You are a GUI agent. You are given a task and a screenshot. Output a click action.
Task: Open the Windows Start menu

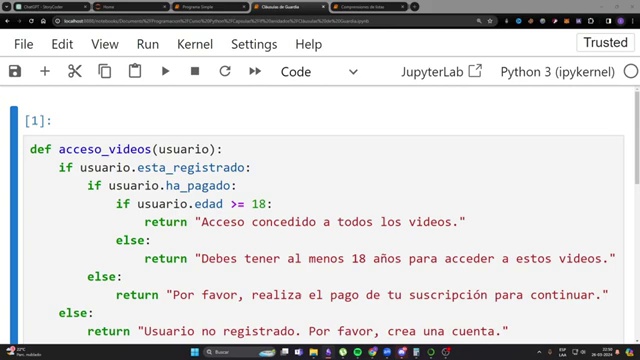[195, 352]
